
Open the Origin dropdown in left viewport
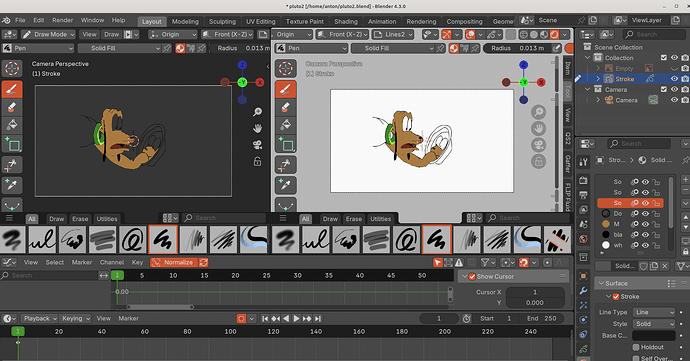172,34
